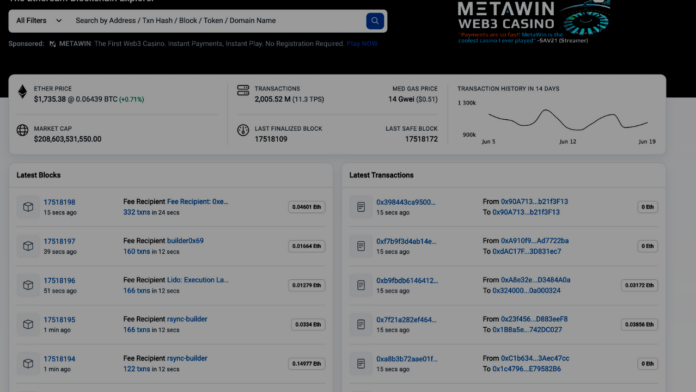Click the 0.01279 Eth reward badge
This screenshot has width=696, height=392.
coord(306,285)
